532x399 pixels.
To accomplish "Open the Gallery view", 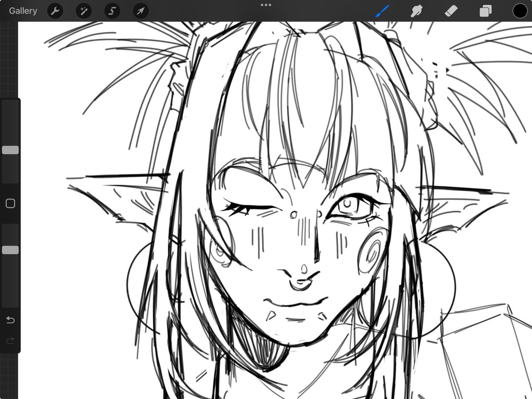I will [23, 11].
